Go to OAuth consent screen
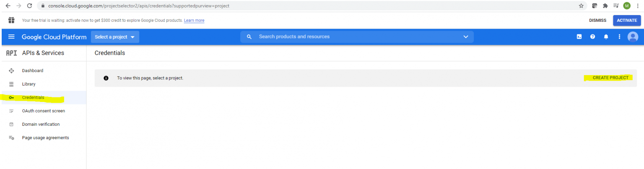This screenshot has height=169, width=644. click(x=44, y=111)
